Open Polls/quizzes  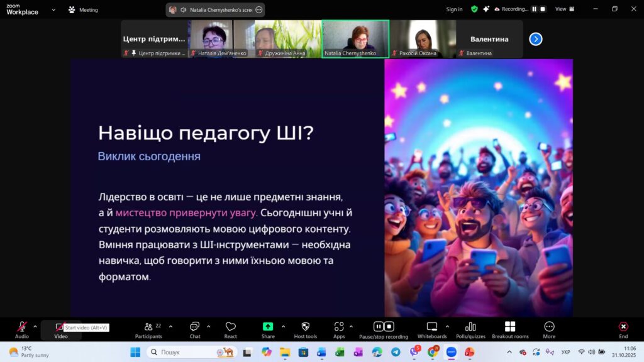point(470,329)
